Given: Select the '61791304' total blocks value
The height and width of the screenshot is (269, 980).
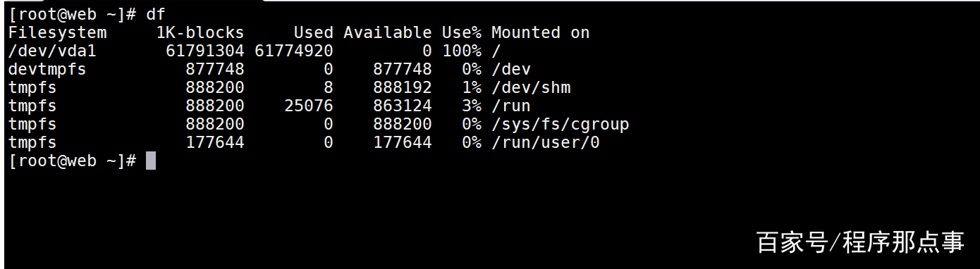Looking at the screenshot, I should coord(205,51).
